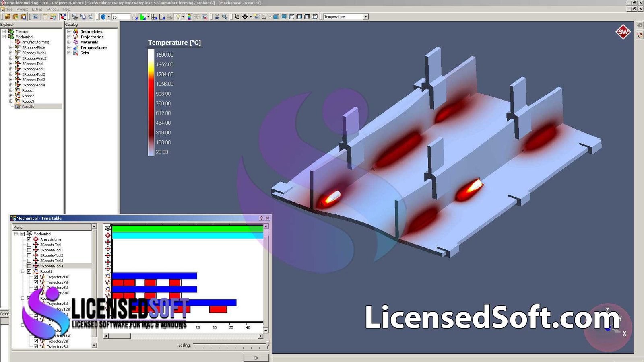The image size is (644, 362).
Task: Click the color legend bar toolbar icon
Action: coord(189,17)
